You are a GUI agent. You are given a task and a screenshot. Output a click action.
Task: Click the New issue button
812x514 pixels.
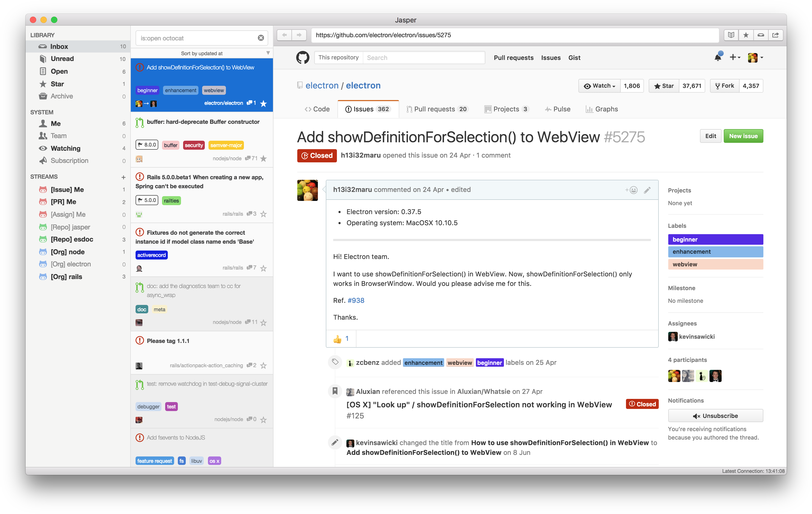coord(743,136)
